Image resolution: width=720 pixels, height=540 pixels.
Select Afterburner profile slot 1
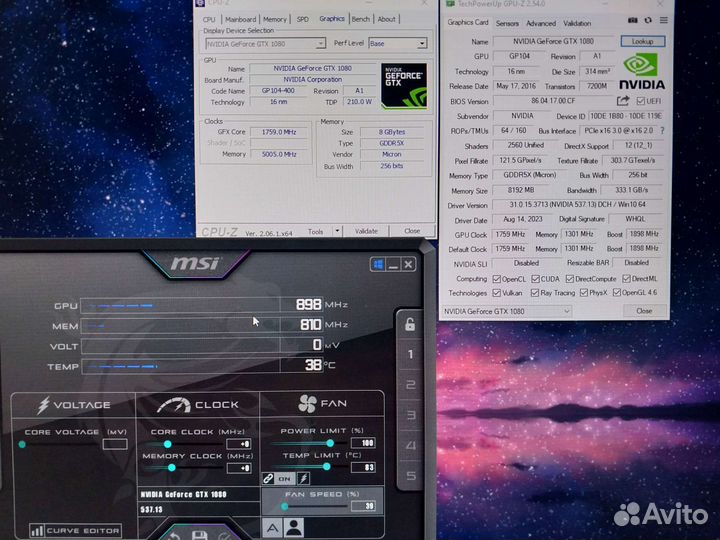410,354
